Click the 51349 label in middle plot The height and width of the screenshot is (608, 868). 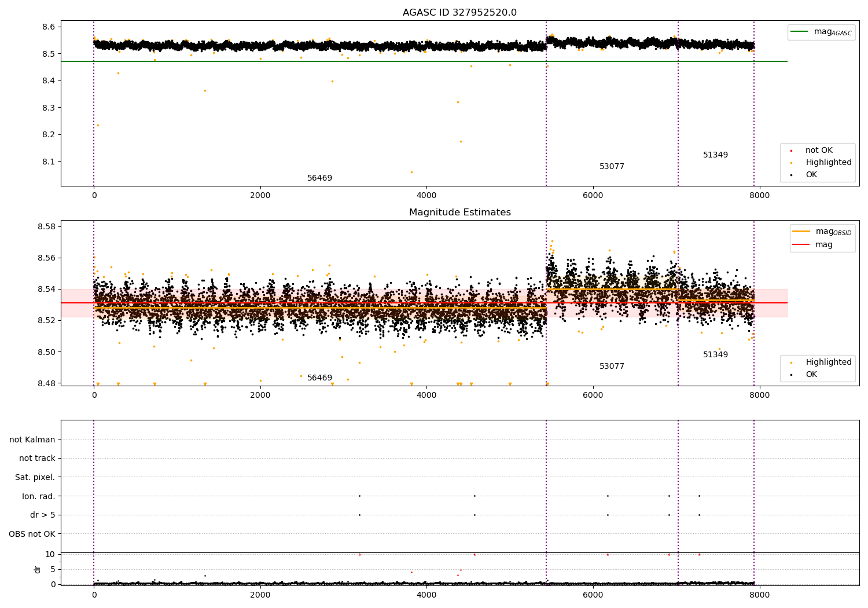pyautogui.click(x=715, y=355)
